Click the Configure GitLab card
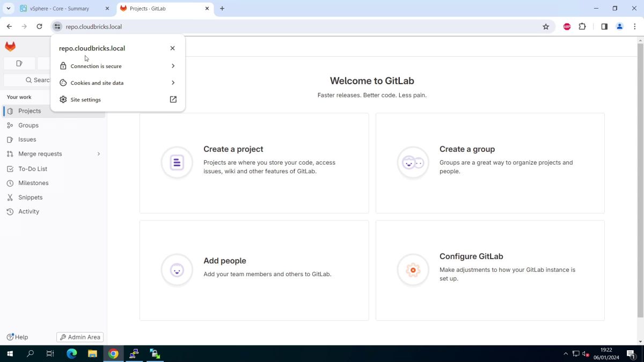The width and height of the screenshot is (644, 362). tap(490, 270)
